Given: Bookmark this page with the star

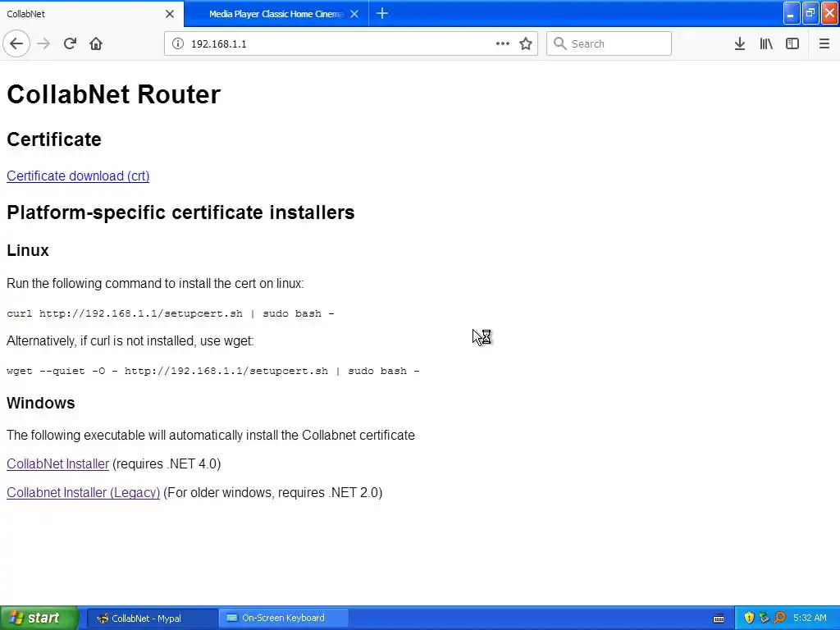Looking at the screenshot, I should coord(526,43).
